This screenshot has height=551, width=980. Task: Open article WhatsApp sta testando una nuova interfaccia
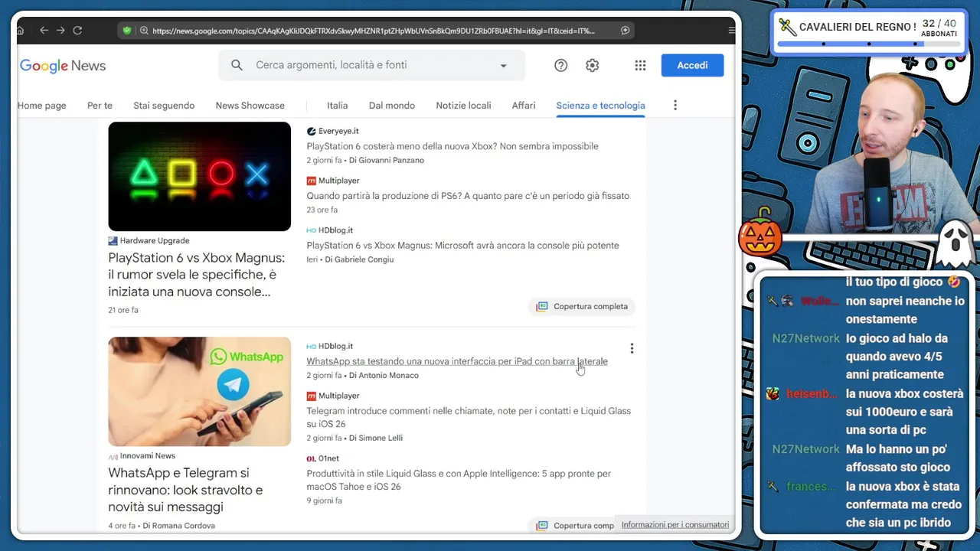[457, 361]
